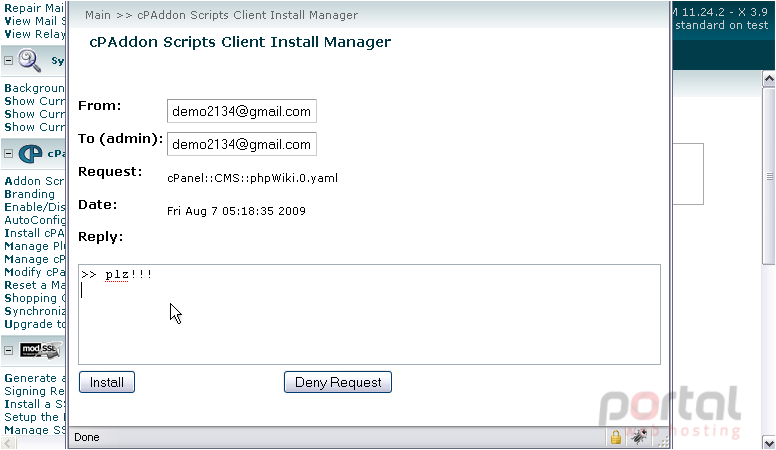The width and height of the screenshot is (776, 450).
Task: Click the padlock icon in status bar
Action: point(616,437)
